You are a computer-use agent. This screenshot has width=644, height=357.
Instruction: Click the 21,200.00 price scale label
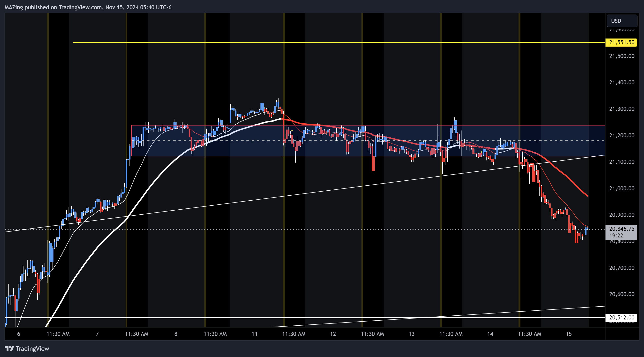tap(621, 135)
